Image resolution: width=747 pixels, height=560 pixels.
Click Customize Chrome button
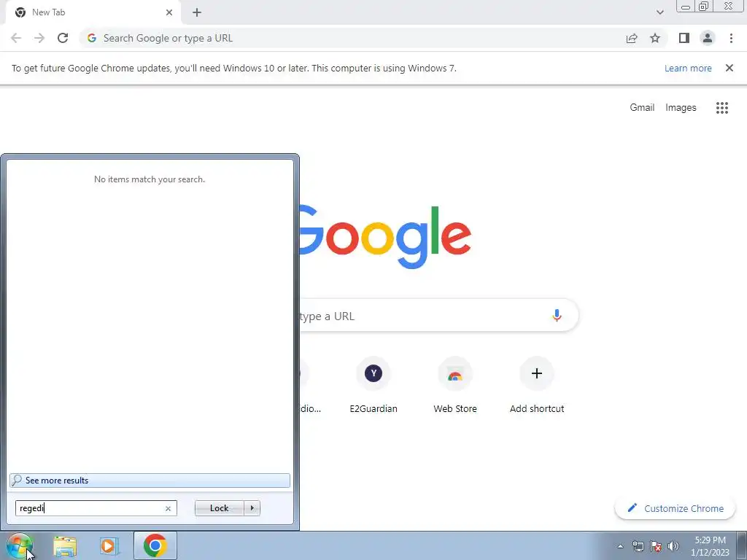click(x=675, y=508)
